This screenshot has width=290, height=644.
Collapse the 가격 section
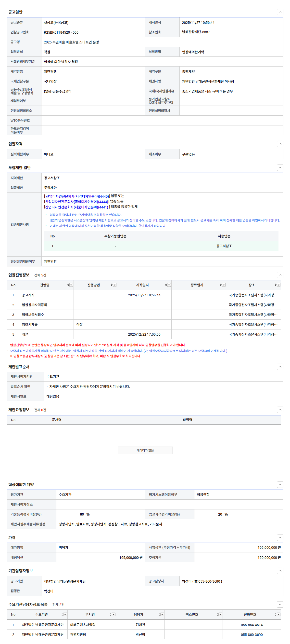coord(280,537)
